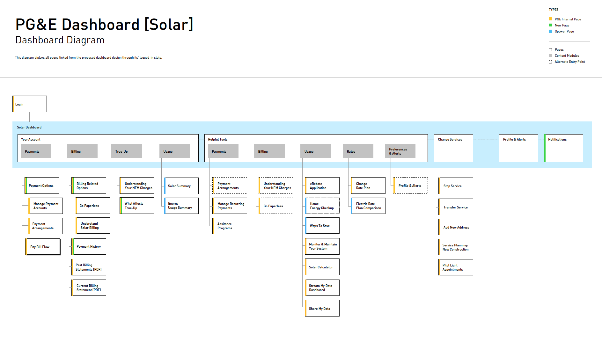Click the blue Opower Page legend swatch
This screenshot has height=364, width=602.
pyautogui.click(x=550, y=31)
